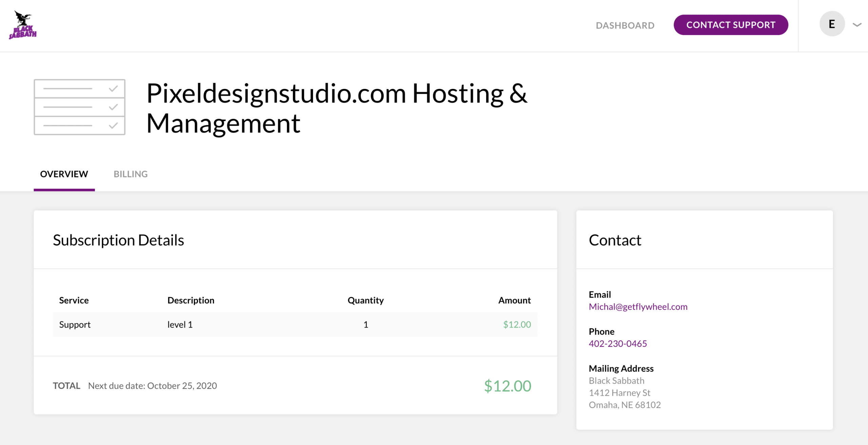Click the subscription checklist icon

pyautogui.click(x=79, y=107)
